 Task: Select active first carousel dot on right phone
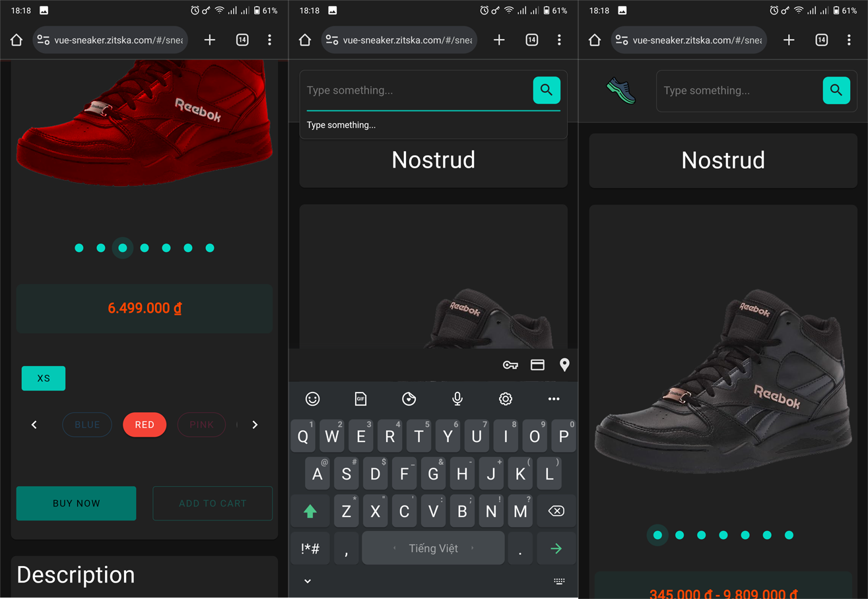pos(657,535)
